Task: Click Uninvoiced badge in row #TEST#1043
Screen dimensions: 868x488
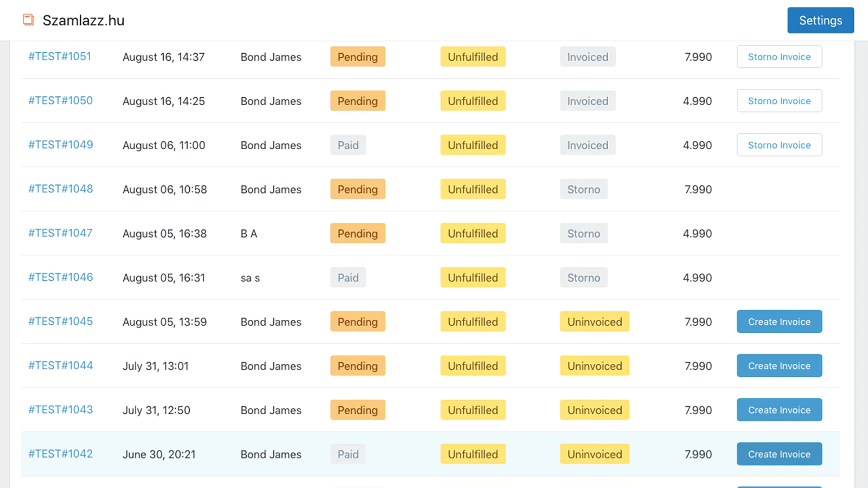Action: tap(595, 410)
